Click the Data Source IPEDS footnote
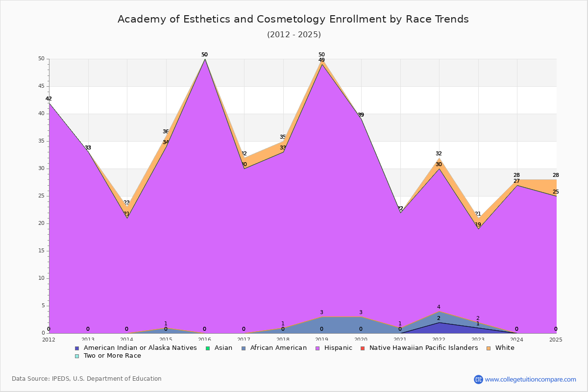The height and width of the screenshot is (392, 588). pos(87,379)
